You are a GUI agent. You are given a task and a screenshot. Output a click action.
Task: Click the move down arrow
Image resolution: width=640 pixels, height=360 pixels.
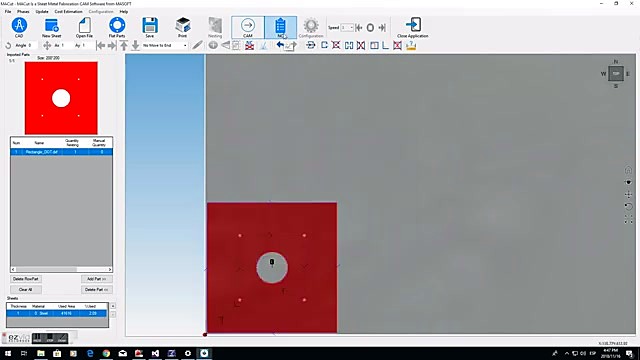click(x=135, y=45)
